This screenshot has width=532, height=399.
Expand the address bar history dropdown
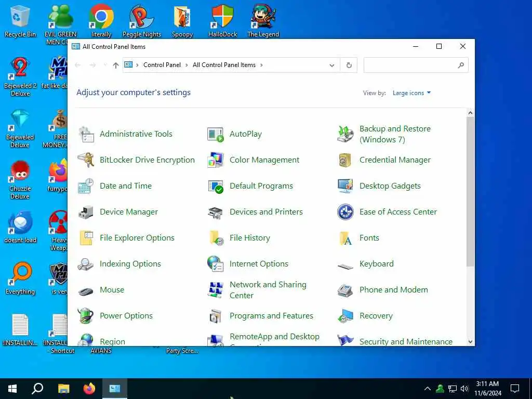(x=332, y=65)
